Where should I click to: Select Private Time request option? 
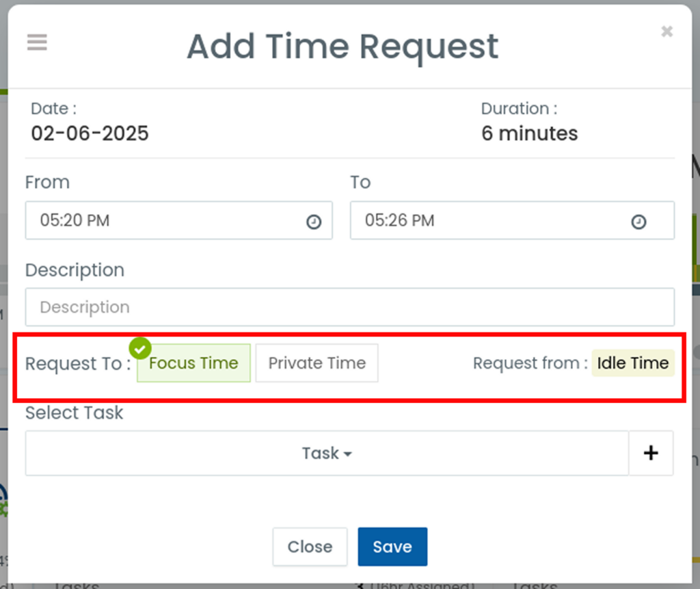[x=317, y=363]
